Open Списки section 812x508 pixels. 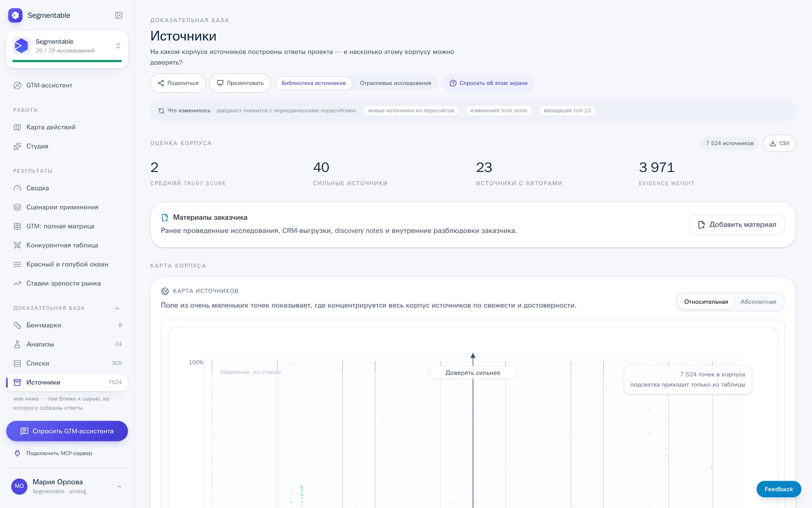pos(67,363)
